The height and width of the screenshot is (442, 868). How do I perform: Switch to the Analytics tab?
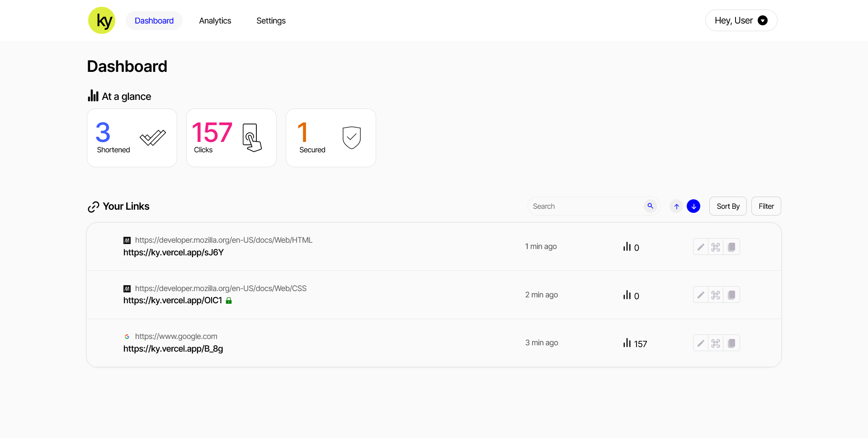point(215,20)
